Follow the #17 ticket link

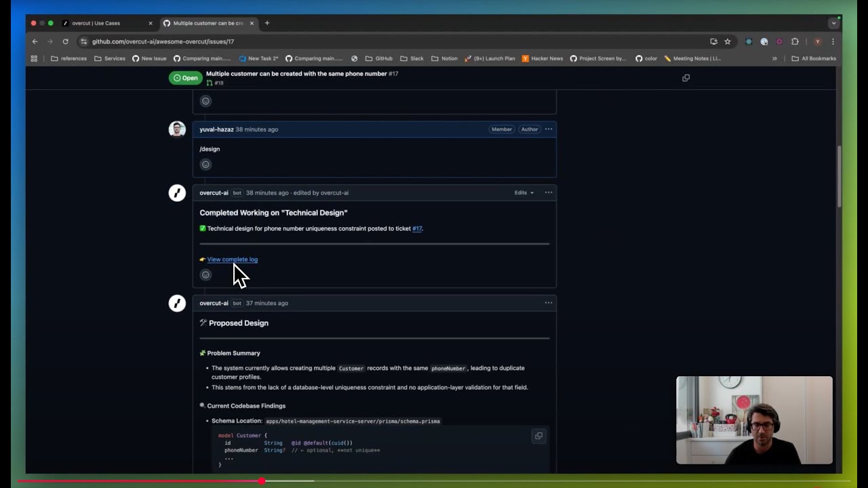click(416, 228)
